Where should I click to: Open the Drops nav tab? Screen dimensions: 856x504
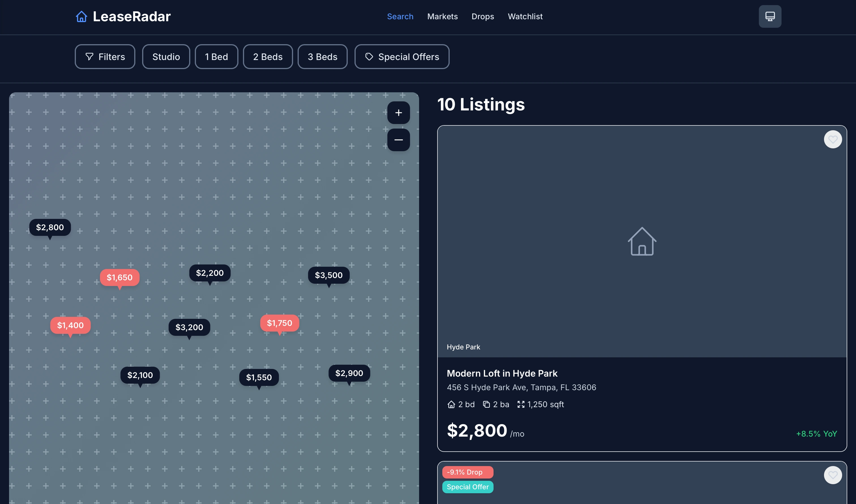[x=483, y=16]
